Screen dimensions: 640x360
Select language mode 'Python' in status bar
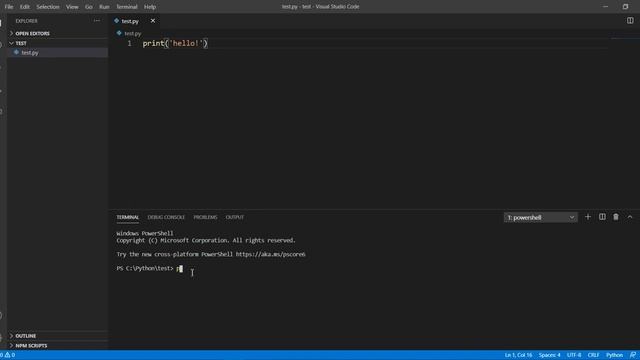(614, 355)
